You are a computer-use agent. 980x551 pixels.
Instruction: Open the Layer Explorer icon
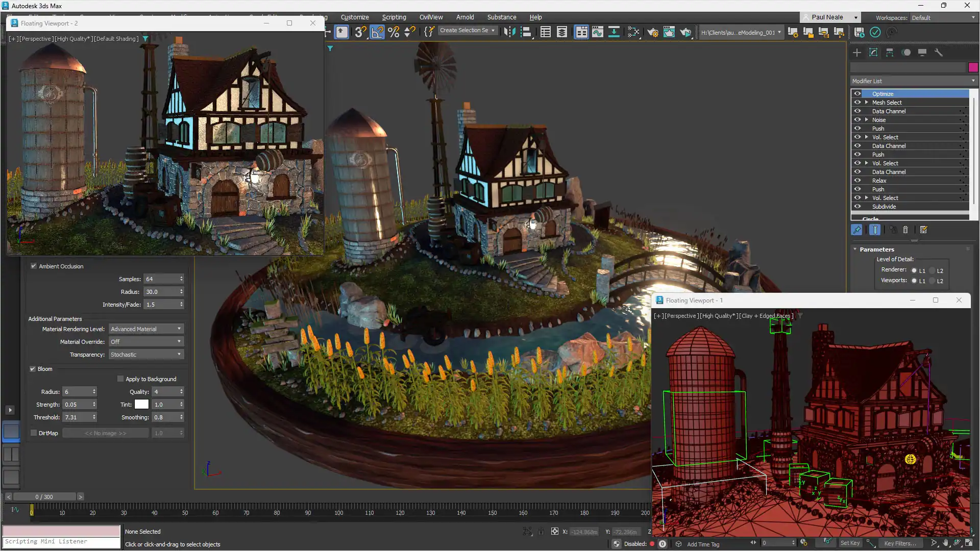tap(562, 32)
